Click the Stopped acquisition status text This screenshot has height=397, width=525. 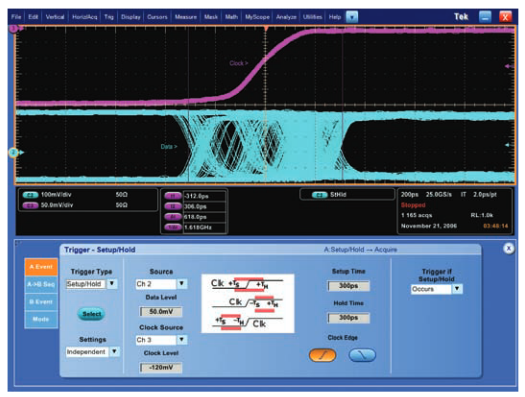413,205
